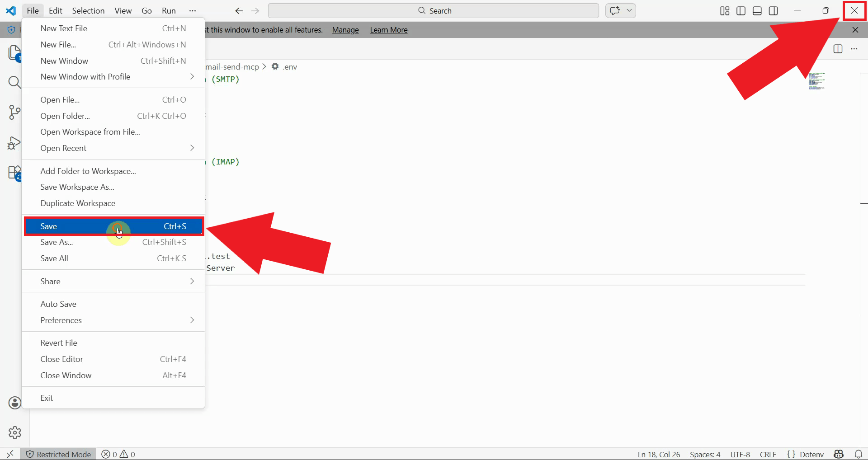Open the Run and Debug view
868x460 pixels.
coord(14,143)
